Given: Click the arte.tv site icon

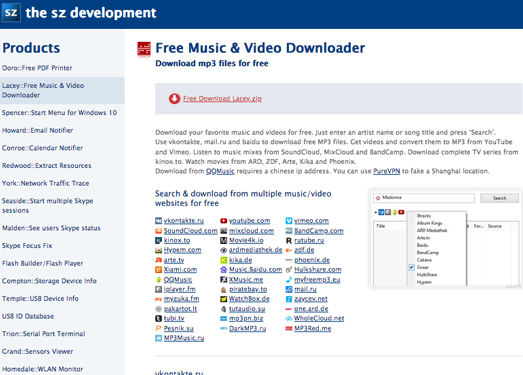Looking at the screenshot, I should (158, 260).
